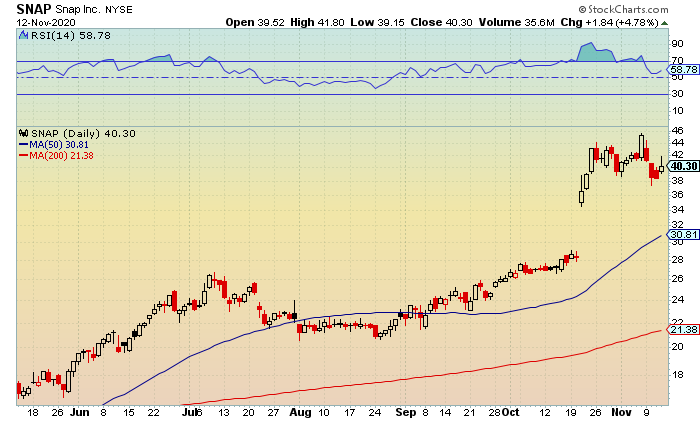Click the RSI(14) indicator area icon

tap(23, 35)
